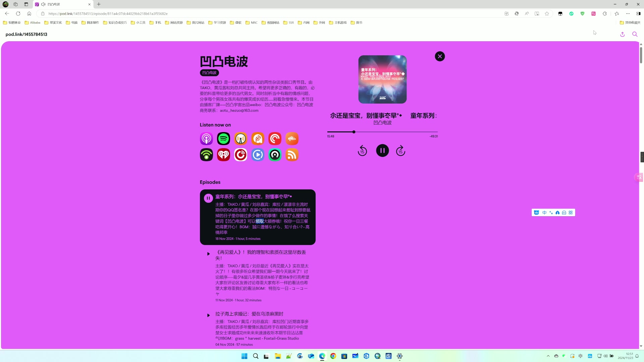This screenshot has height=362, width=644.
Task: Click the 凹凸电波 tag badge under title
Action: 209,73
